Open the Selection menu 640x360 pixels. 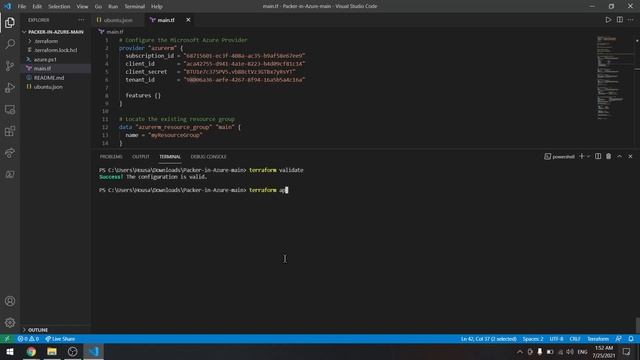(x=59, y=7)
